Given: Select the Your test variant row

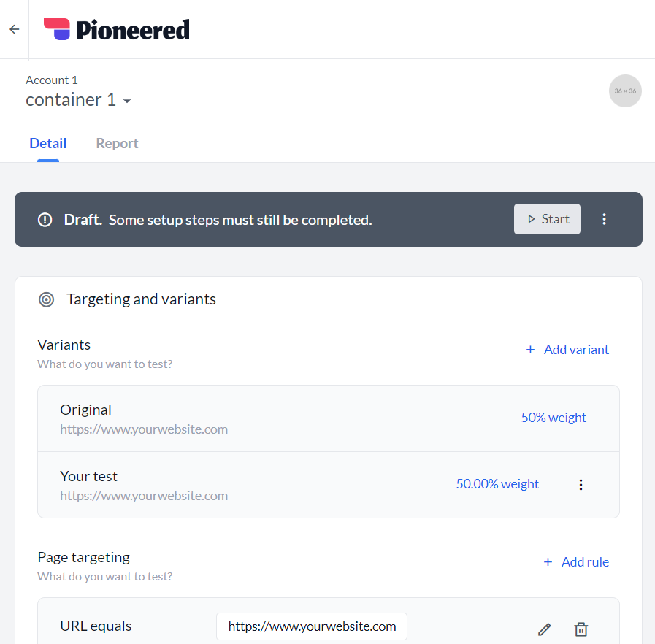Looking at the screenshot, I should (329, 485).
